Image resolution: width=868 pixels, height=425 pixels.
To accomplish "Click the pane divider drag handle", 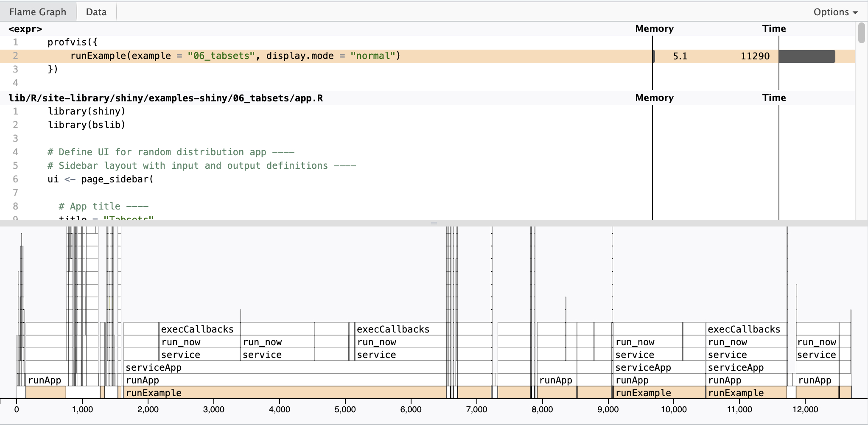I will click(x=434, y=223).
